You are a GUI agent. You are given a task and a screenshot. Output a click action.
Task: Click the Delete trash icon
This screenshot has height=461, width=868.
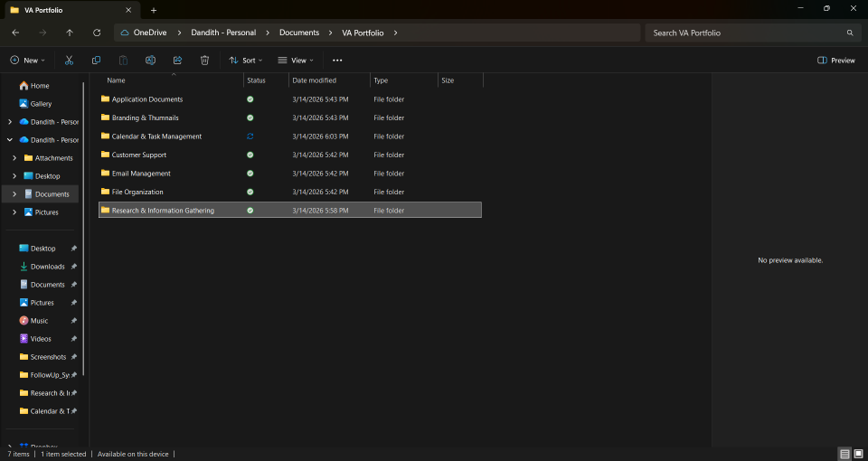[205, 61]
